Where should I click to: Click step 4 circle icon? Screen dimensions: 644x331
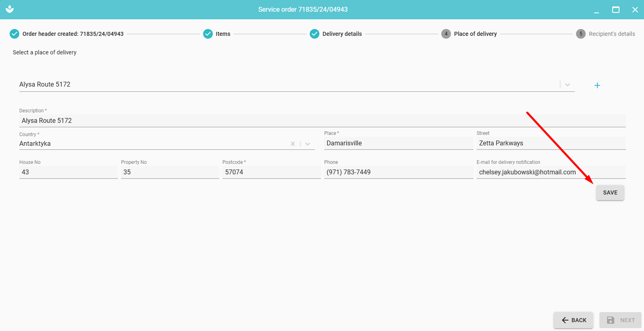click(x=446, y=34)
